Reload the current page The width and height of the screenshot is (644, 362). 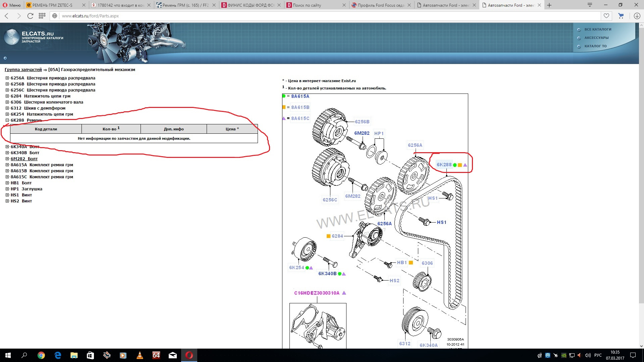(x=30, y=16)
